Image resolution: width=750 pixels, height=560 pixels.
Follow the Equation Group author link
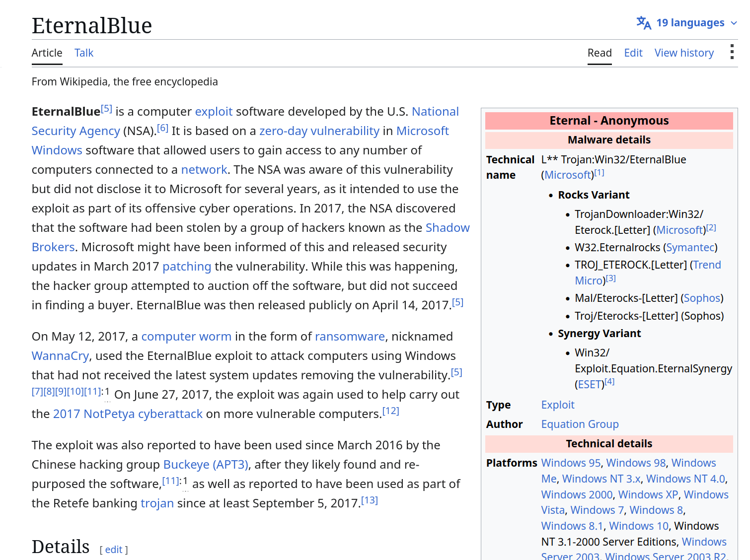[x=580, y=424]
